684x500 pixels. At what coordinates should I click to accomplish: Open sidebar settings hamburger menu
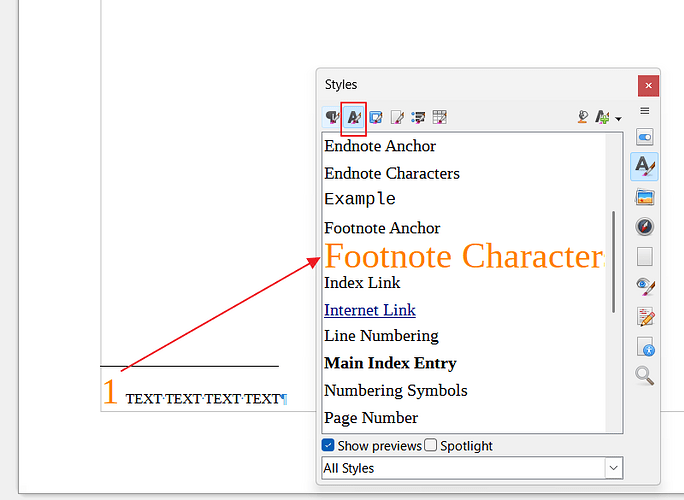[645, 111]
